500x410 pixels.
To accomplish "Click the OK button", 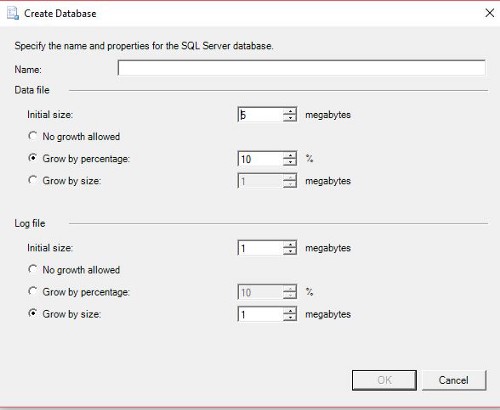I will click(384, 380).
